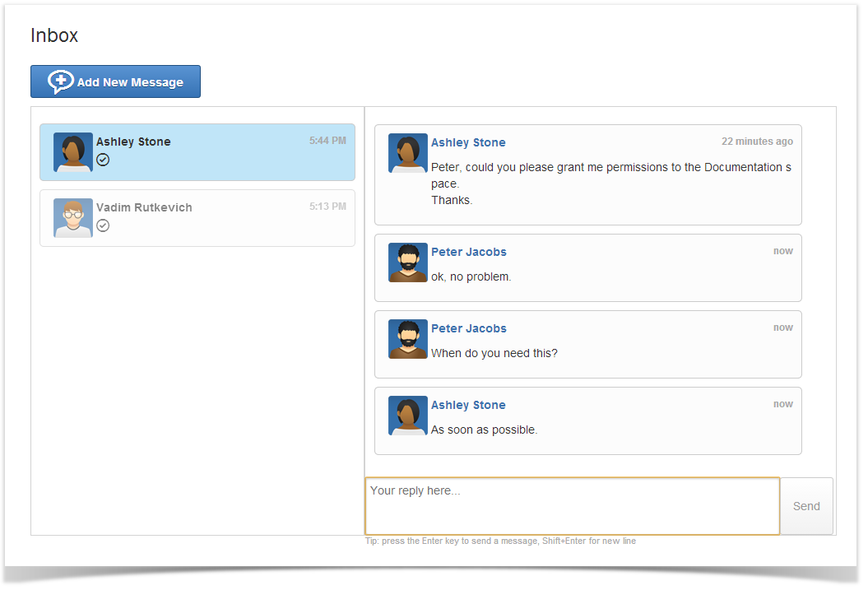The height and width of the screenshot is (590, 868).
Task: Click the Add New Message button label
Action: click(x=130, y=82)
